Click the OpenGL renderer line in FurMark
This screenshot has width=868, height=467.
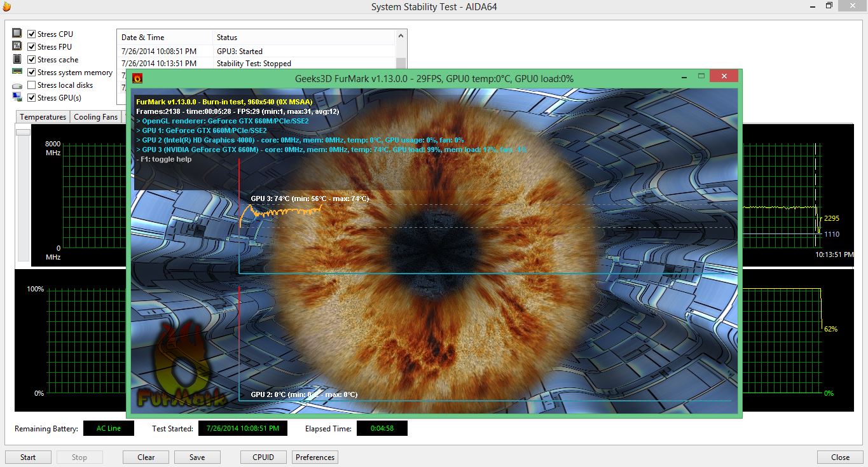(x=223, y=121)
